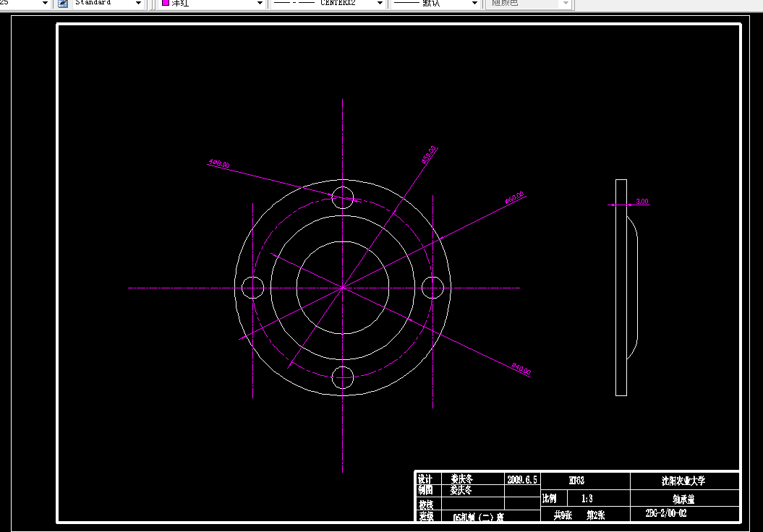Select the 校核 label in title block

tap(426, 505)
